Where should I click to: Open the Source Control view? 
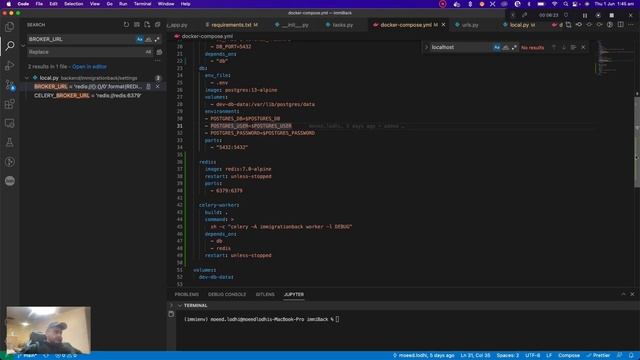9,85
